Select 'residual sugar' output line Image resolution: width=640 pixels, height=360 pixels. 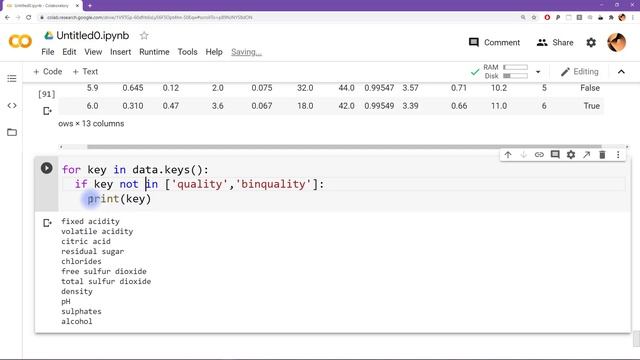[93, 251]
